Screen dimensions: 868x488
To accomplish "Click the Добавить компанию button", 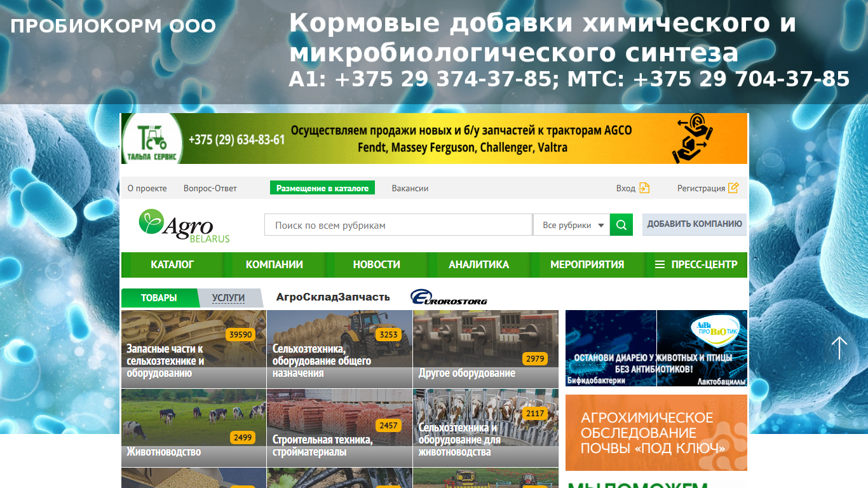I will click(695, 224).
